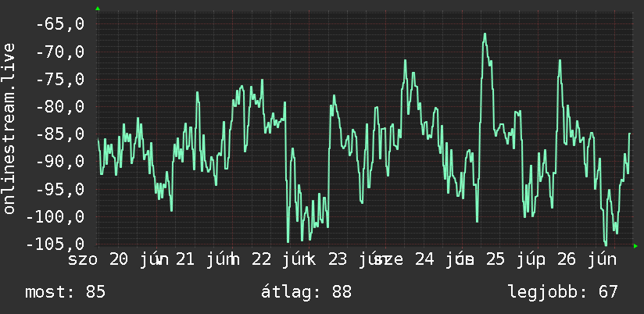Image resolution: width=644 pixels, height=314 pixels.
Task: Click the "átlag: 88" average value text
Action: (306, 292)
